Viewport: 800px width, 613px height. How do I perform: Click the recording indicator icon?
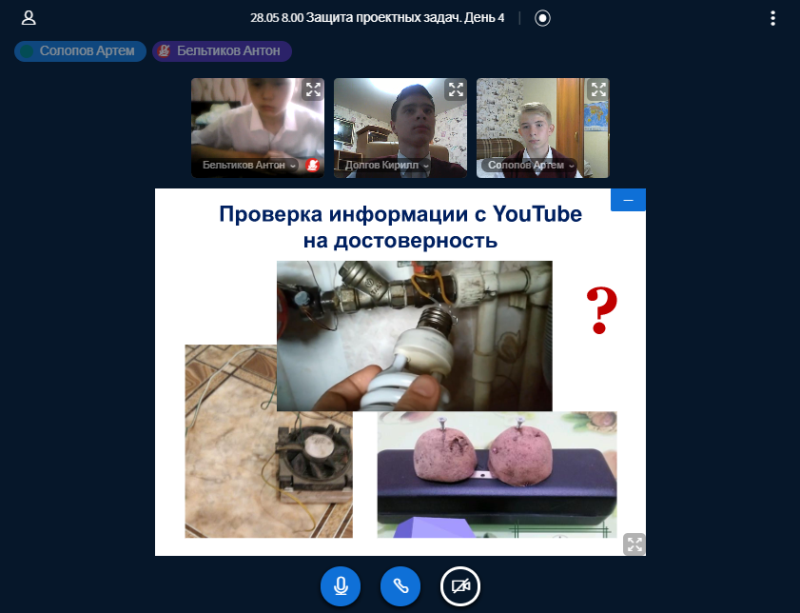pos(542,18)
